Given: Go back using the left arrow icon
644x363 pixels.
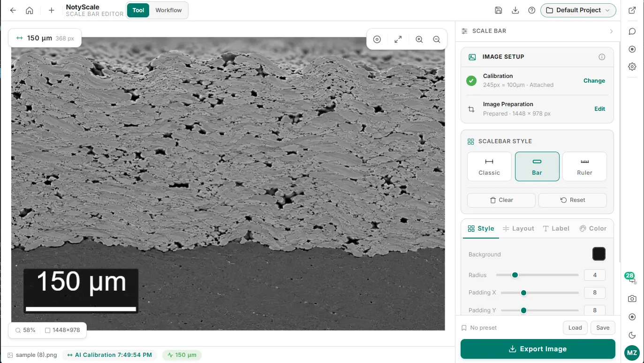Looking at the screenshot, I should click(13, 10).
